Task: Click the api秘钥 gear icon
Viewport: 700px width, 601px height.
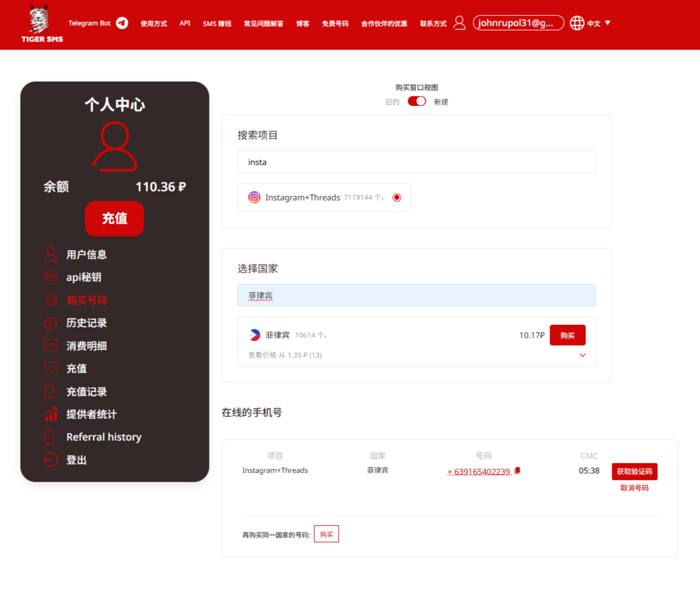Action: [51, 277]
